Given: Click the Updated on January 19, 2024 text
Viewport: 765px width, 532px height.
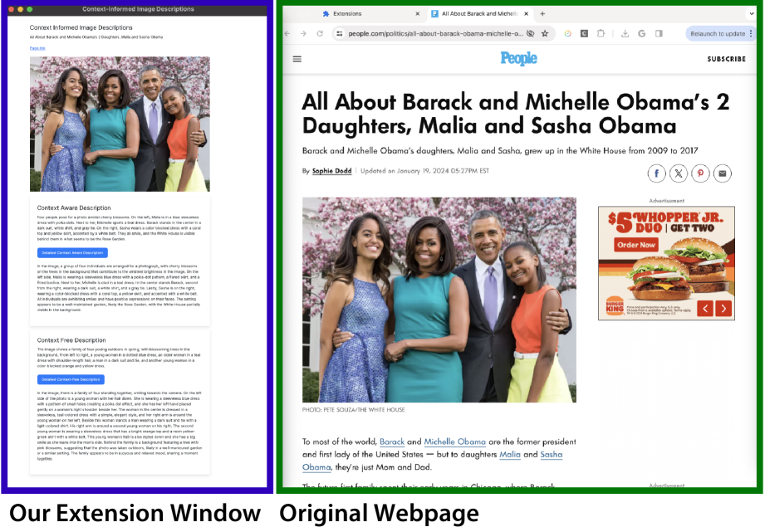Looking at the screenshot, I should point(424,171).
